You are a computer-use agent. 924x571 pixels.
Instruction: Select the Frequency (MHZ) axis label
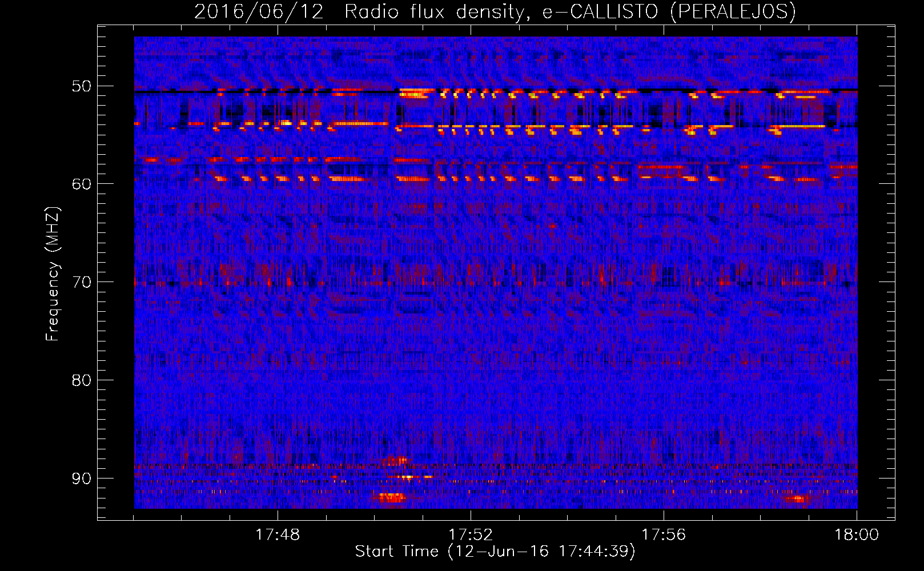click(x=53, y=275)
